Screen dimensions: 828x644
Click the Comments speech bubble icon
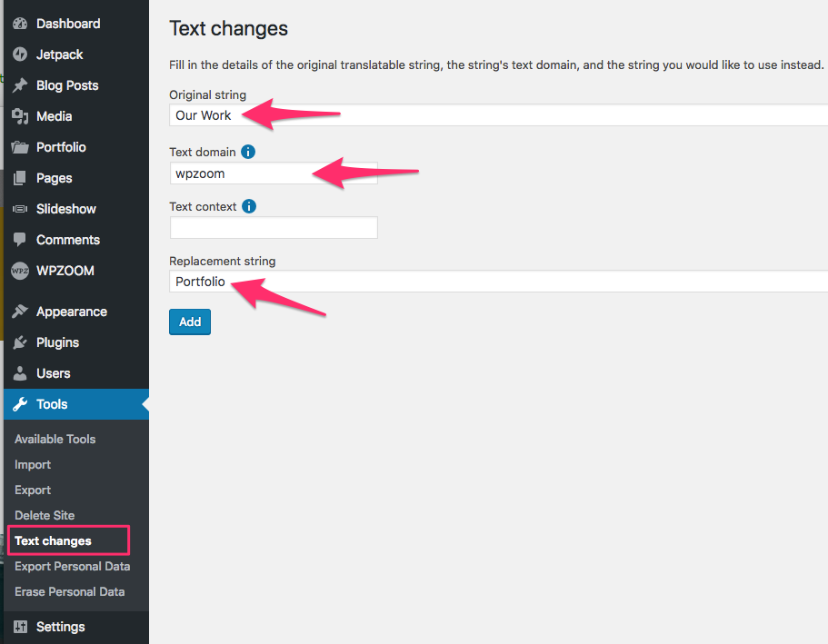point(20,240)
